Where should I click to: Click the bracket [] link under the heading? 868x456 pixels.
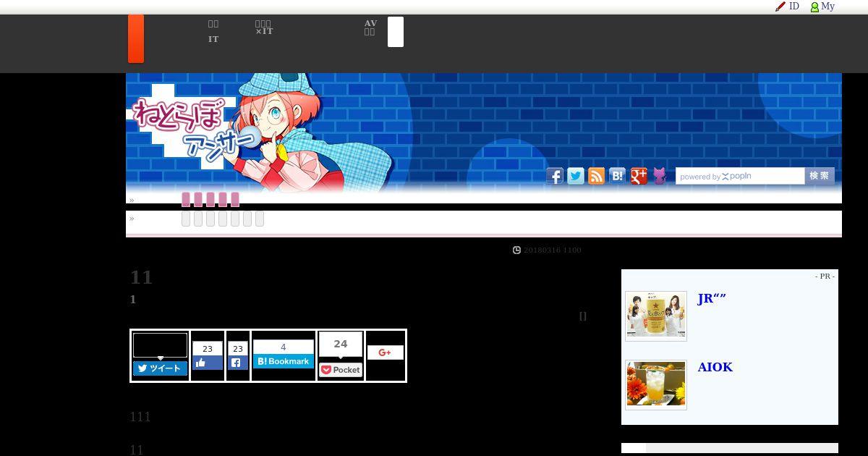click(x=583, y=316)
